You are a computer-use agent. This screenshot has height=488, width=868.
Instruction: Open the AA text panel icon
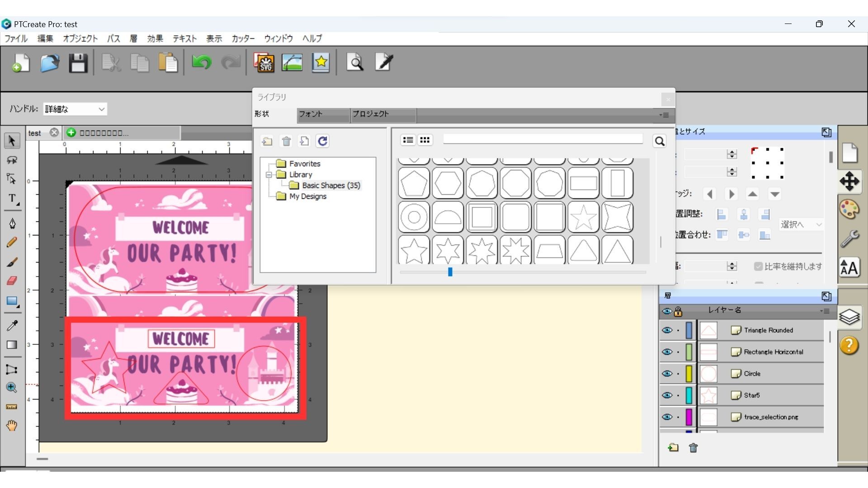[849, 268]
